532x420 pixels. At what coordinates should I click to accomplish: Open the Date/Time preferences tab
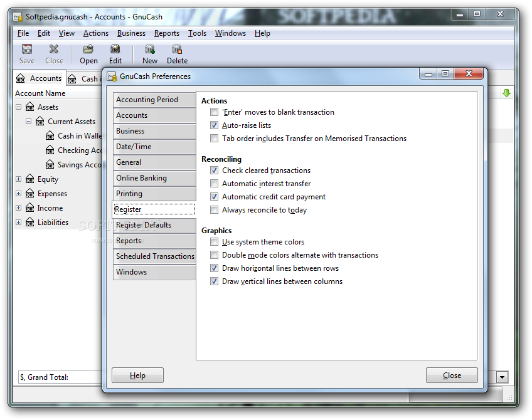(154, 147)
